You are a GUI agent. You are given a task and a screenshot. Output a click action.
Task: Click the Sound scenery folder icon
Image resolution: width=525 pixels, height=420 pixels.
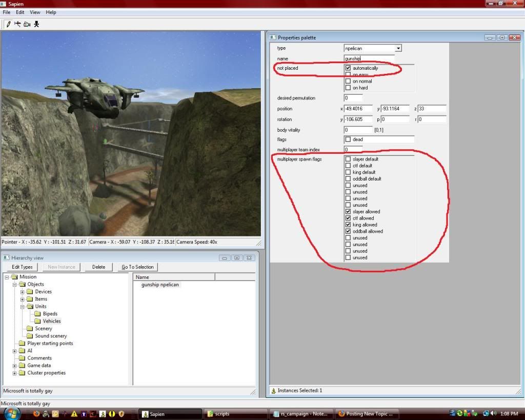pos(30,336)
